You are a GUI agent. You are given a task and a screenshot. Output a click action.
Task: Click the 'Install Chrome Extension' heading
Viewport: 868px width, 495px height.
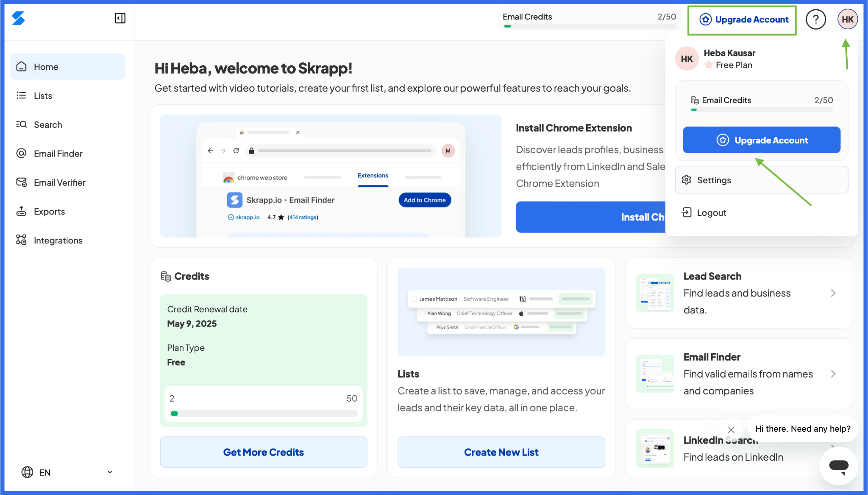(574, 128)
